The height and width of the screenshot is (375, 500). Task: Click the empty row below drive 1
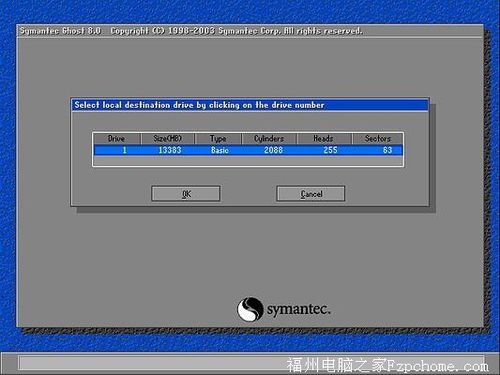tap(248, 160)
